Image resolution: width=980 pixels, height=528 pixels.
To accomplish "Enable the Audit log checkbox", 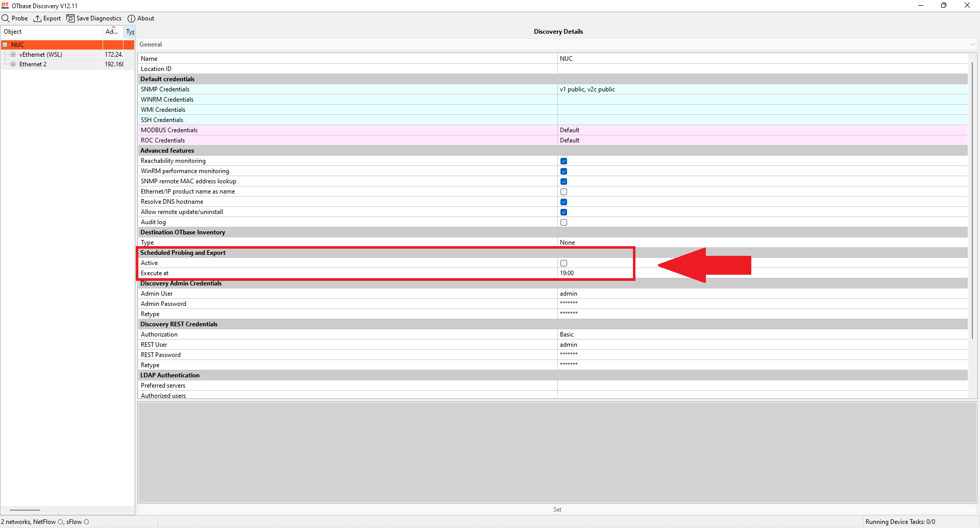I will [563, 222].
